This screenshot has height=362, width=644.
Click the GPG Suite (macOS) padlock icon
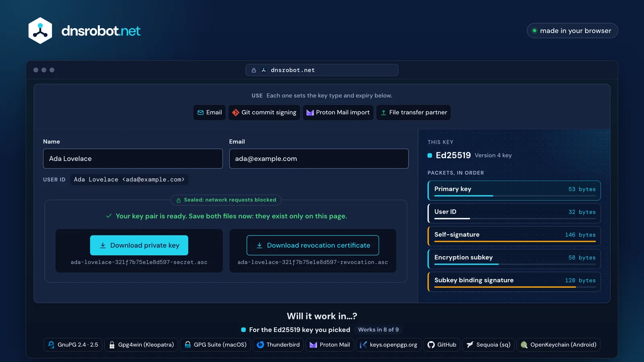pos(188,345)
